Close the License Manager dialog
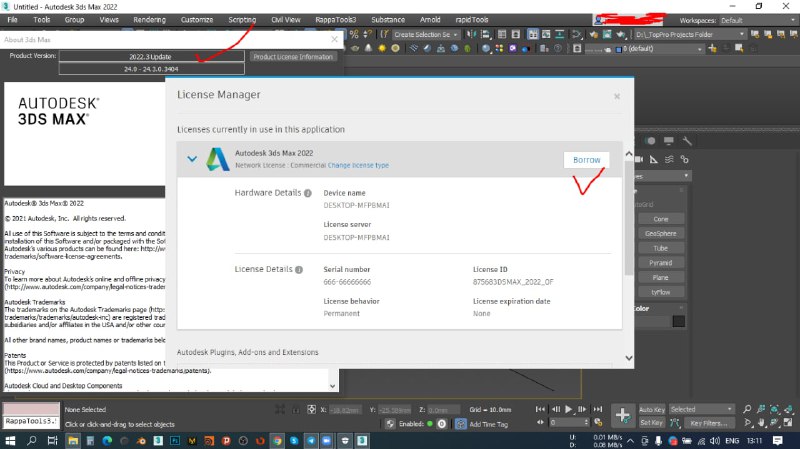This screenshot has width=800, height=449. click(616, 96)
